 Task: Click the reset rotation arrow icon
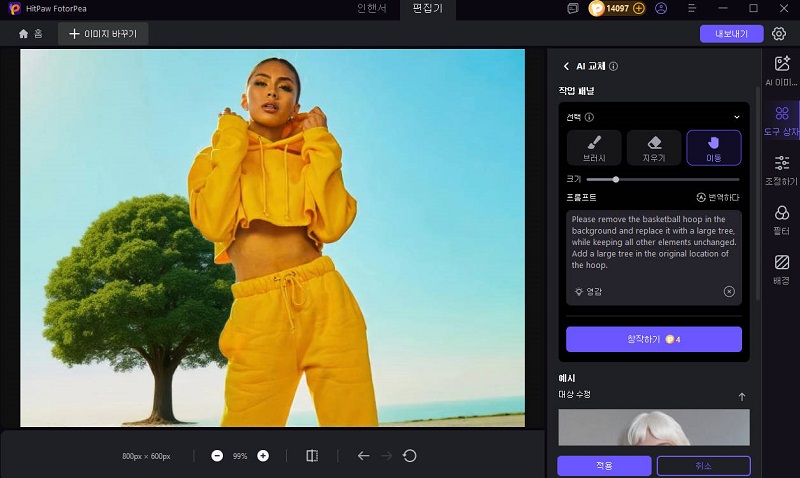410,456
